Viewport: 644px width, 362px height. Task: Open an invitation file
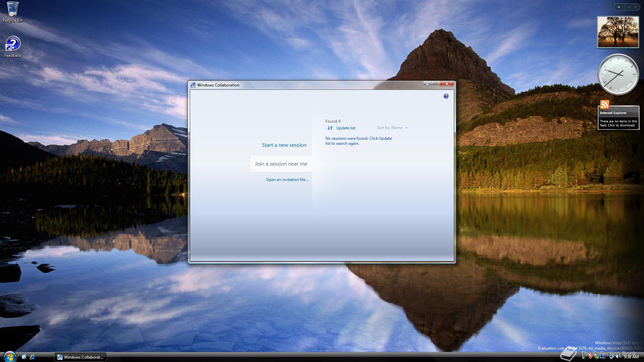(287, 179)
